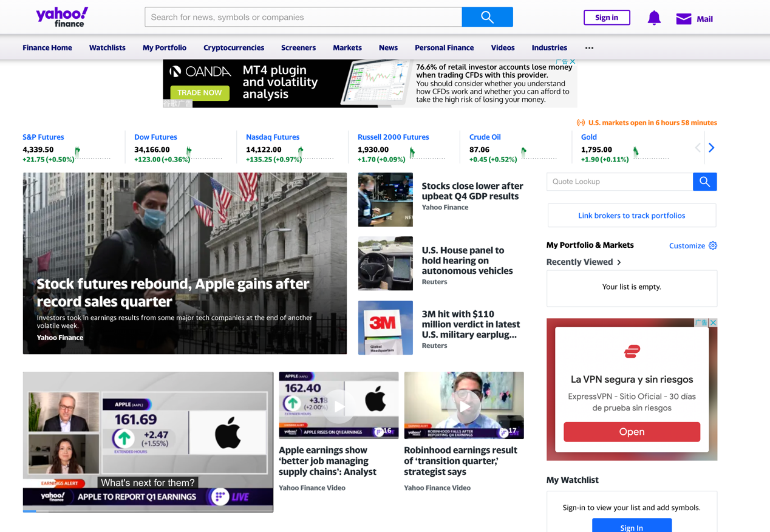
Task: Open Gold quote link
Action: [x=589, y=137]
